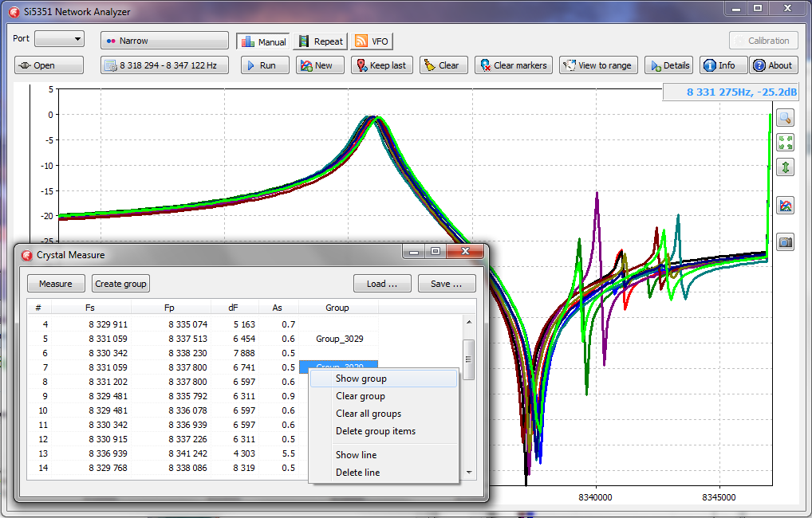Click the magnifier zoom icon beside the graph

pos(785,118)
